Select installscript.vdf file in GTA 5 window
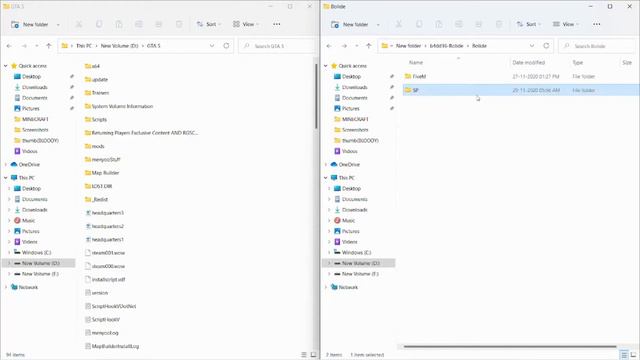The width and height of the screenshot is (640, 360). 105,280
